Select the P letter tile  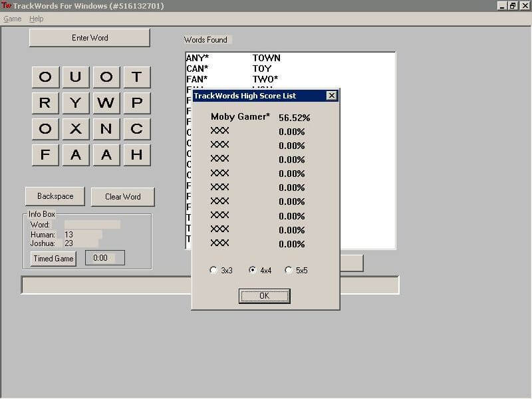137,103
